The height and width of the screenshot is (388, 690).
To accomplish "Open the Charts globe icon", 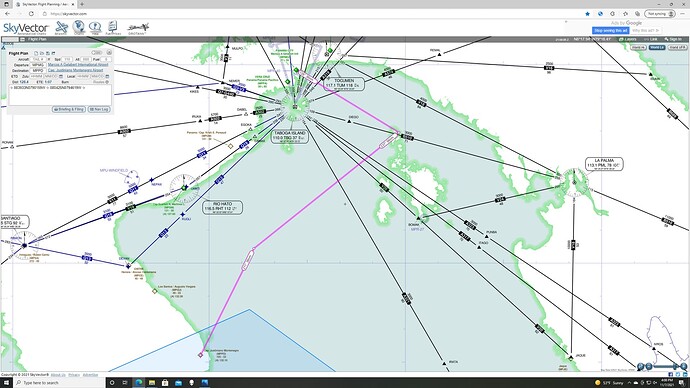I will 79,27.
